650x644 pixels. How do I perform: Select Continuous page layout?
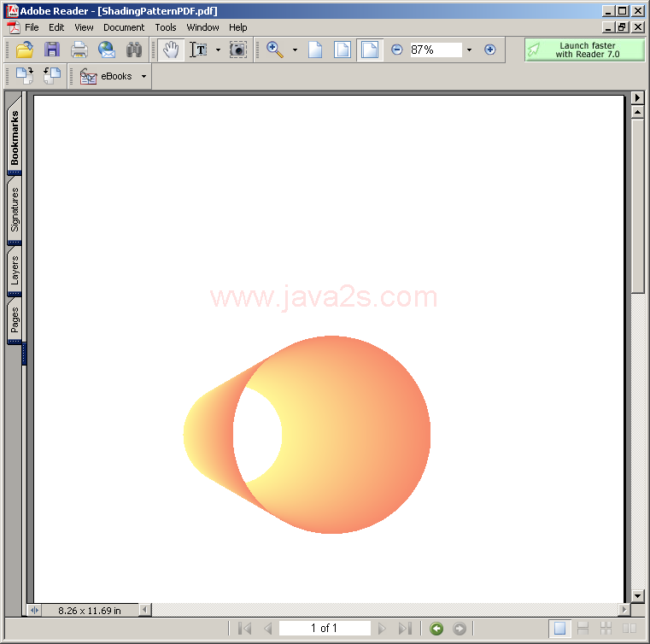point(583,629)
